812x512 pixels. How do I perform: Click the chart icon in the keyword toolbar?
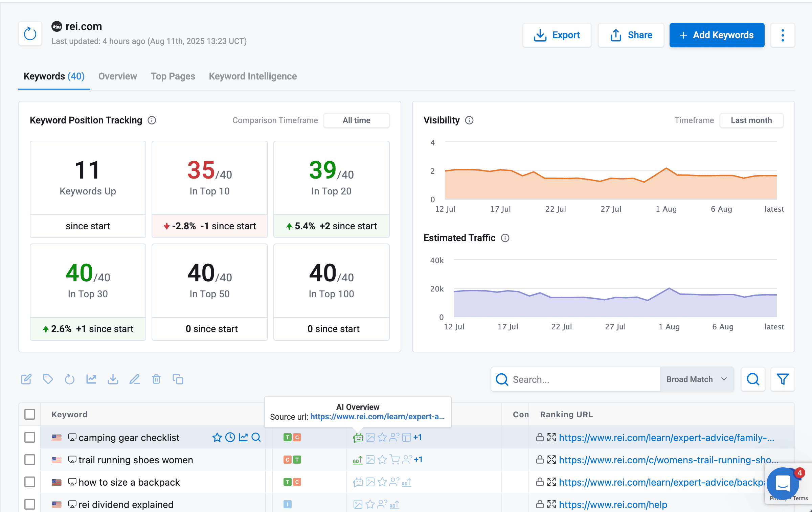[91, 379]
